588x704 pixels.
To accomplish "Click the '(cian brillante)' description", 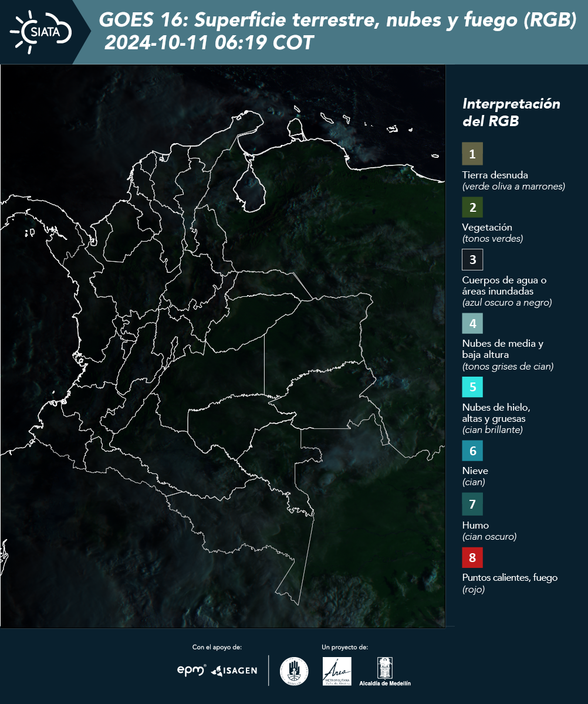I will coord(492,430).
